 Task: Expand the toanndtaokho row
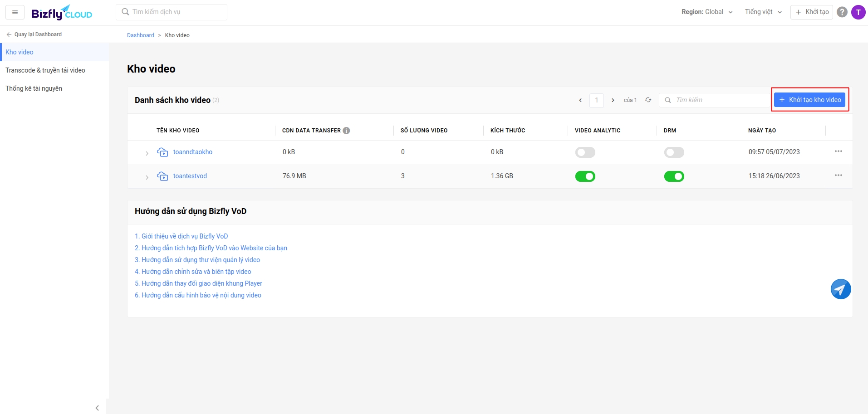pos(147,153)
